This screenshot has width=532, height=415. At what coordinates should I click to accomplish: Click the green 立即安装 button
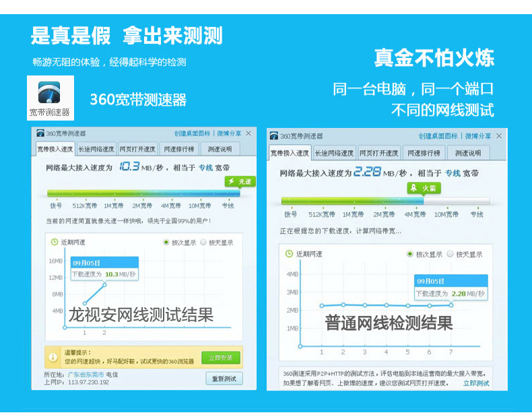(220, 358)
